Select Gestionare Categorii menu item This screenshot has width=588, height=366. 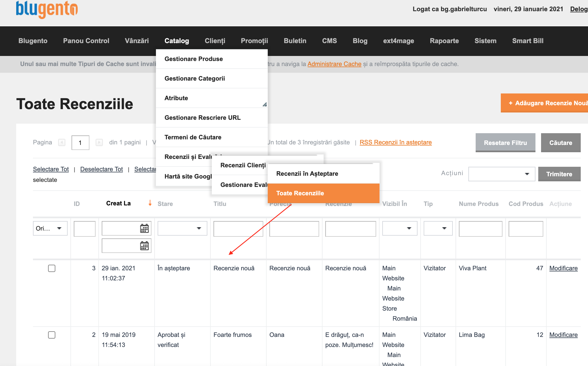(212, 78)
